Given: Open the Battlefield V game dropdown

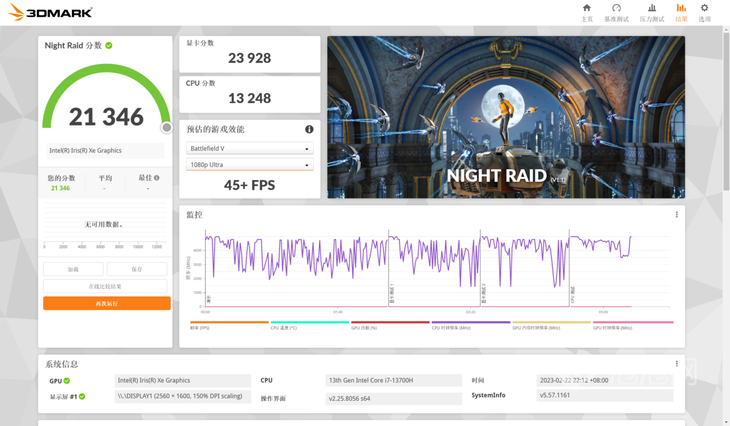Looking at the screenshot, I should point(250,149).
